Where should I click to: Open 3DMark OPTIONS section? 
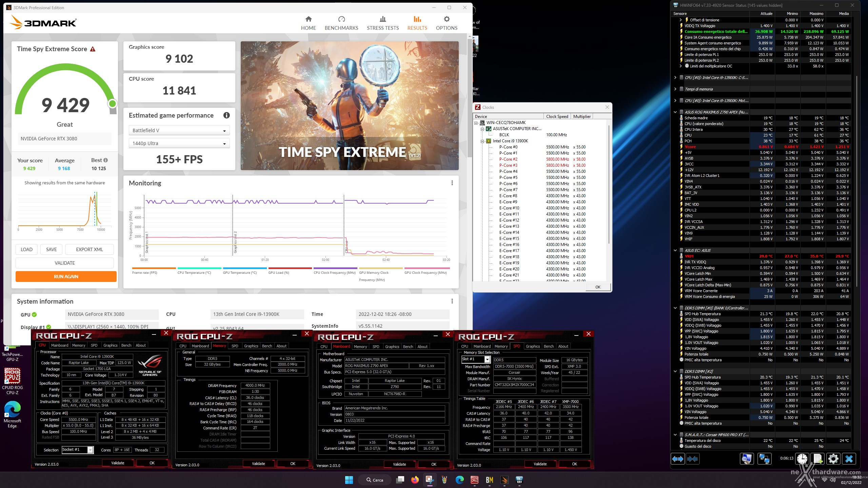click(x=447, y=23)
